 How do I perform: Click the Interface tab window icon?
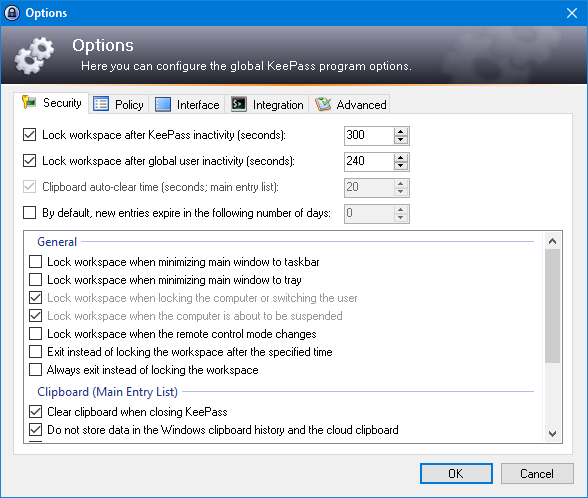click(163, 104)
